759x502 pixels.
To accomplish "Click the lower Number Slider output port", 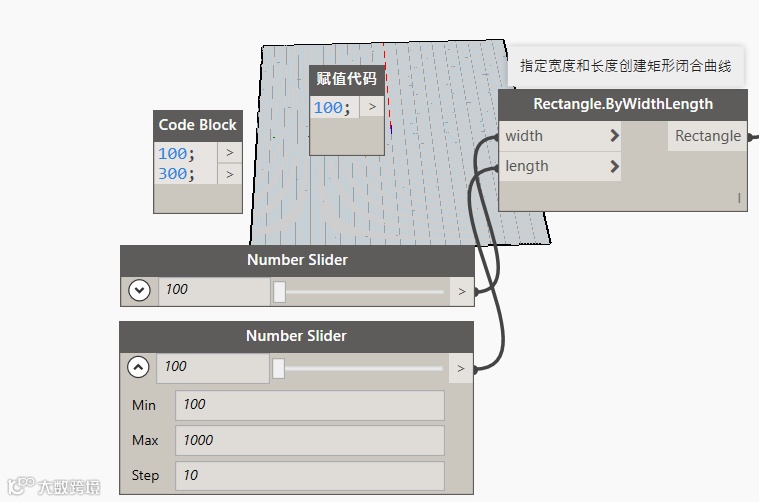I will pyautogui.click(x=461, y=368).
